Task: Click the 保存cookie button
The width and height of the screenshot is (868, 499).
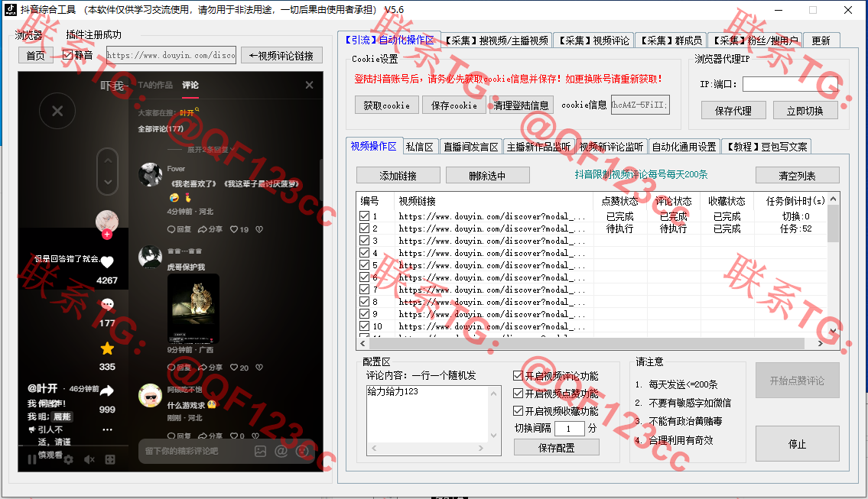Action: pos(454,105)
